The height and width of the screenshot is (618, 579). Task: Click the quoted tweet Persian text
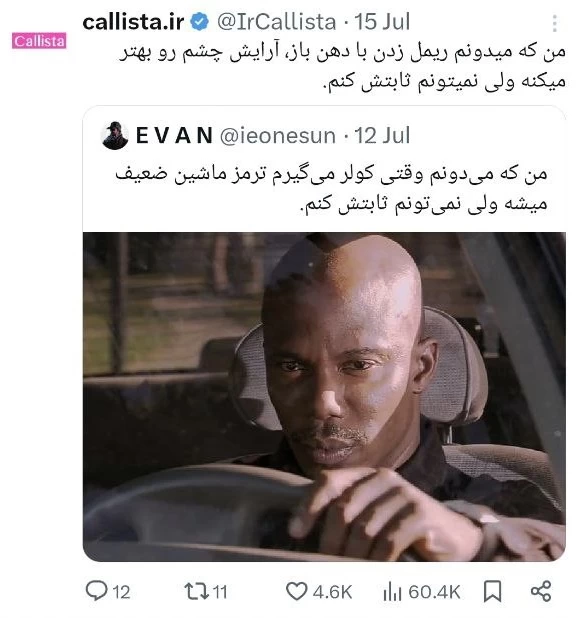tap(331, 190)
